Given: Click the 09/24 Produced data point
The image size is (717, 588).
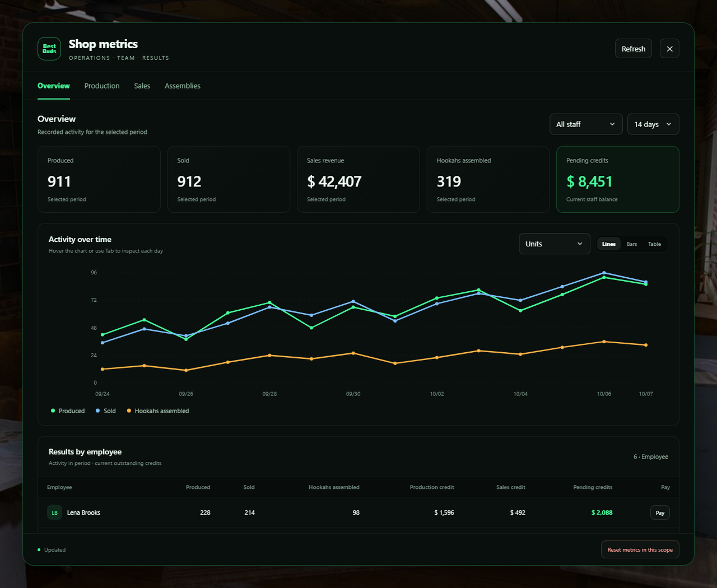Looking at the screenshot, I should [x=103, y=335].
